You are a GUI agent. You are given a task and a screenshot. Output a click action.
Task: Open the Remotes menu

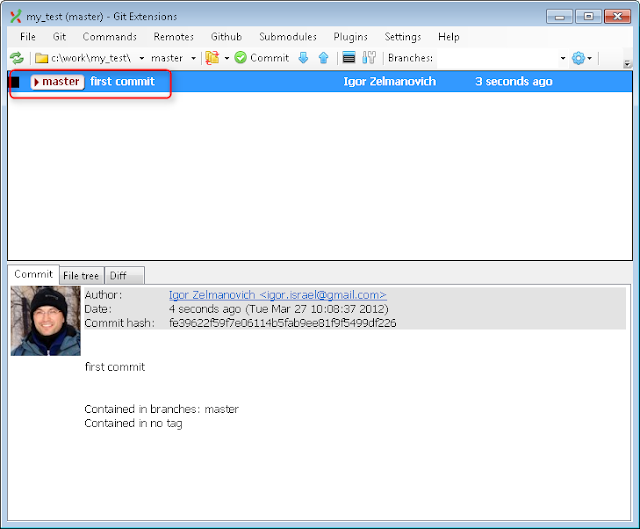pyautogui.click(x=173, y=37)
